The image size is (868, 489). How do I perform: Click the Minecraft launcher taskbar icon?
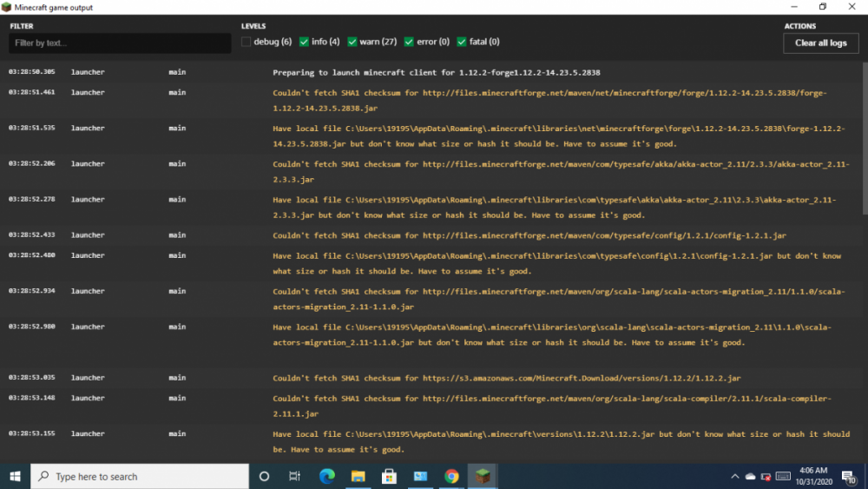click(x=482, y=476)
